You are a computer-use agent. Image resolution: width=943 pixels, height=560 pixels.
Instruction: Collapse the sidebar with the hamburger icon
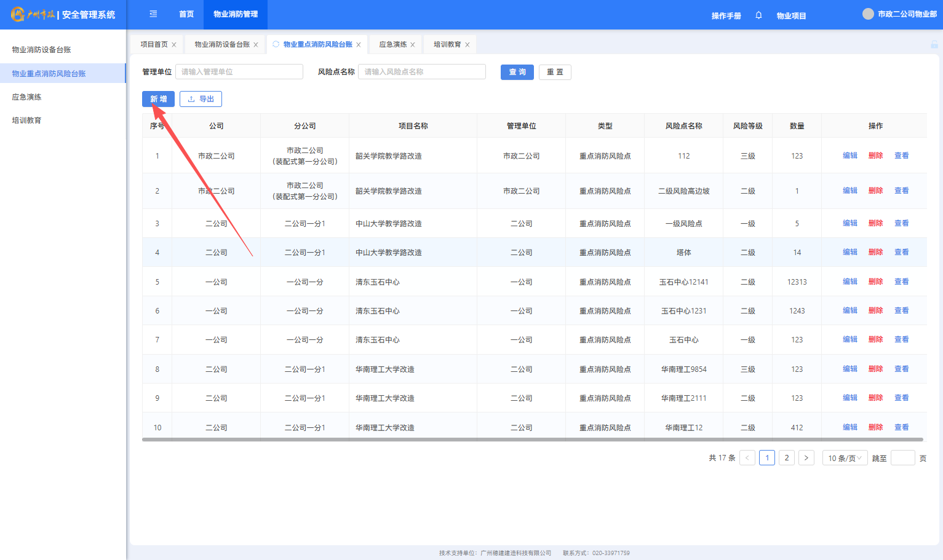153,14
